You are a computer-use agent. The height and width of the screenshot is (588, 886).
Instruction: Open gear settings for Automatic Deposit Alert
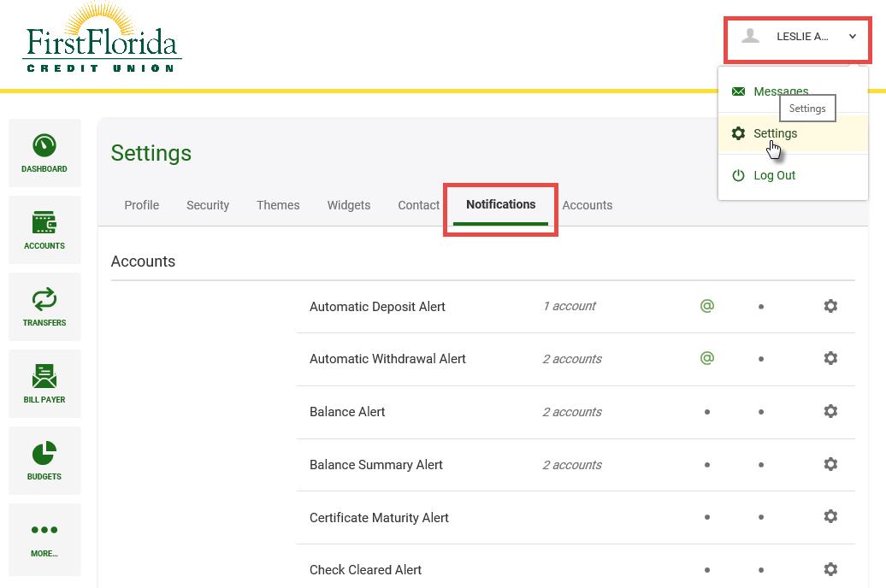pyautogui.click(x=830, y=306)
